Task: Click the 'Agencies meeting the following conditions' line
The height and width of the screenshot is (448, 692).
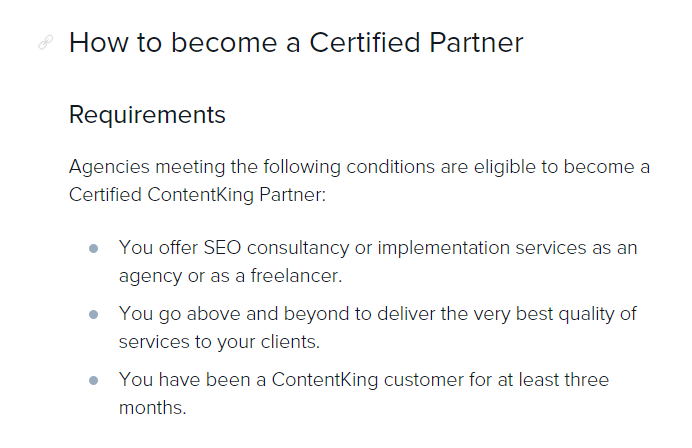Action: tap(360, 167)
